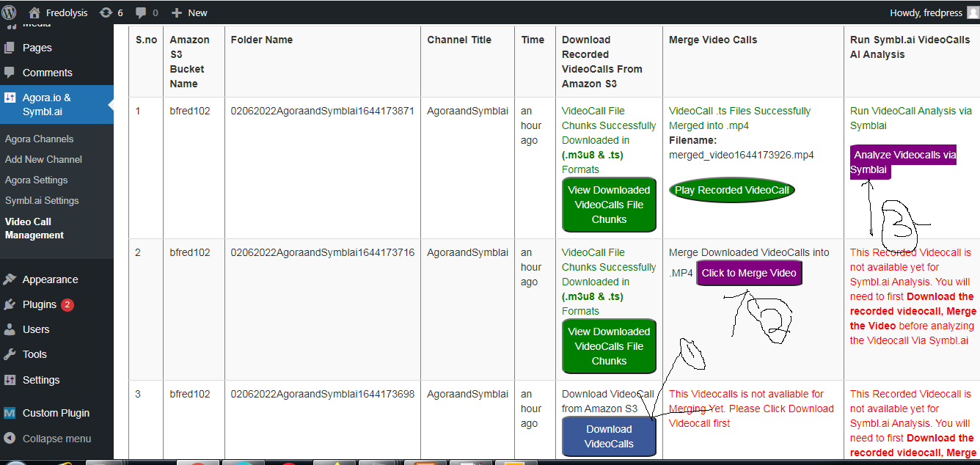This screenshot has width=980, height=465.
Task: Open Agora Settings submenu item
Action: pyautogui.click(x=36, y=180)
